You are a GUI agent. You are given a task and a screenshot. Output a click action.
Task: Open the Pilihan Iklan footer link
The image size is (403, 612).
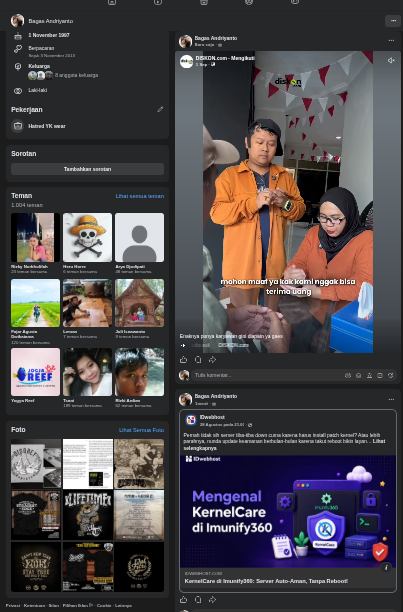click(78, 605)
